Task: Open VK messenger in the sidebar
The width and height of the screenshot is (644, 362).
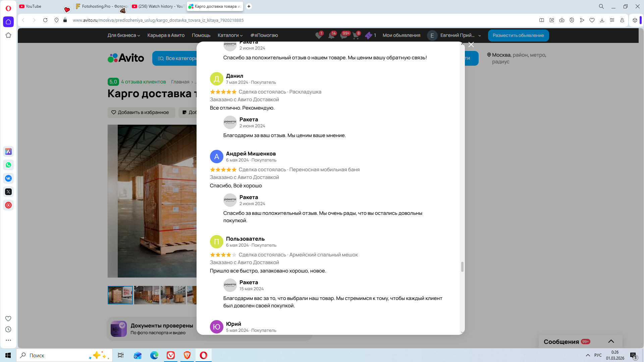Action: coord(8,178)
